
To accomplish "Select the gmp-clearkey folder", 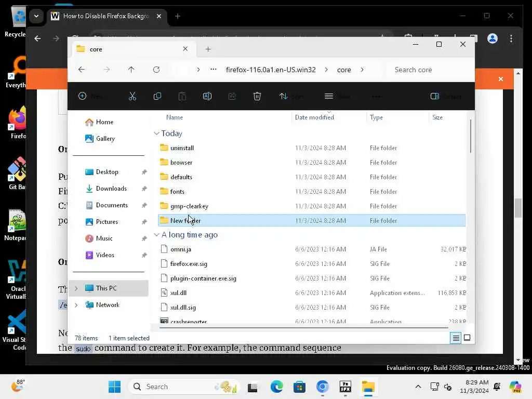I will pos(312,206).
